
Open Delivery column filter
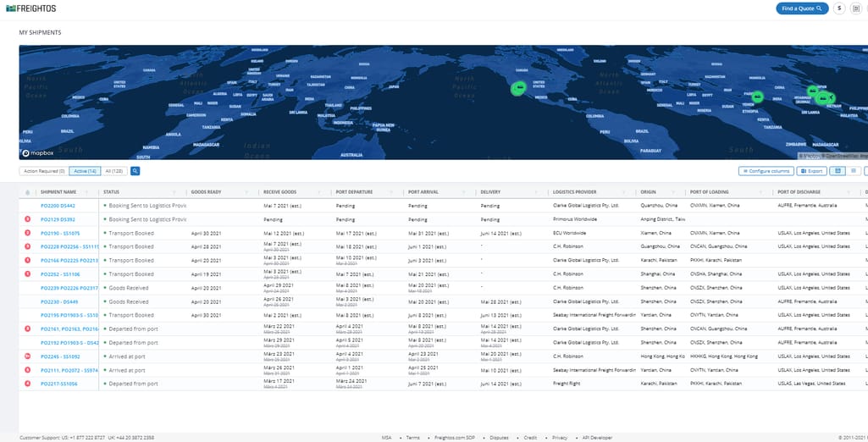pos(536,192)
